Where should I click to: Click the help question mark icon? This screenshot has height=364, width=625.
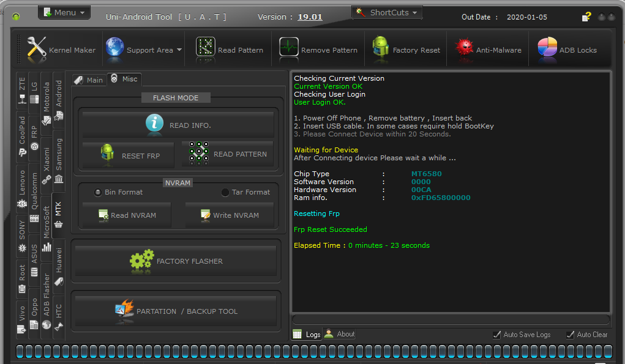point(586,17)
